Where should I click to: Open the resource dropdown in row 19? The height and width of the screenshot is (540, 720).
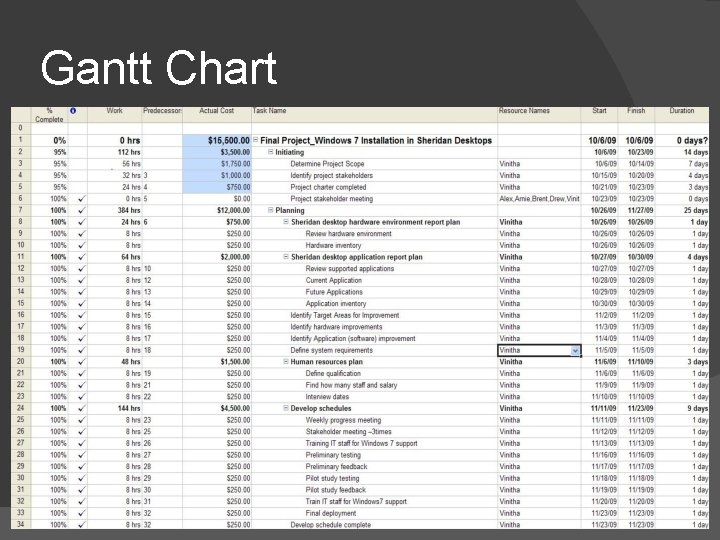(x=575, y=351)
